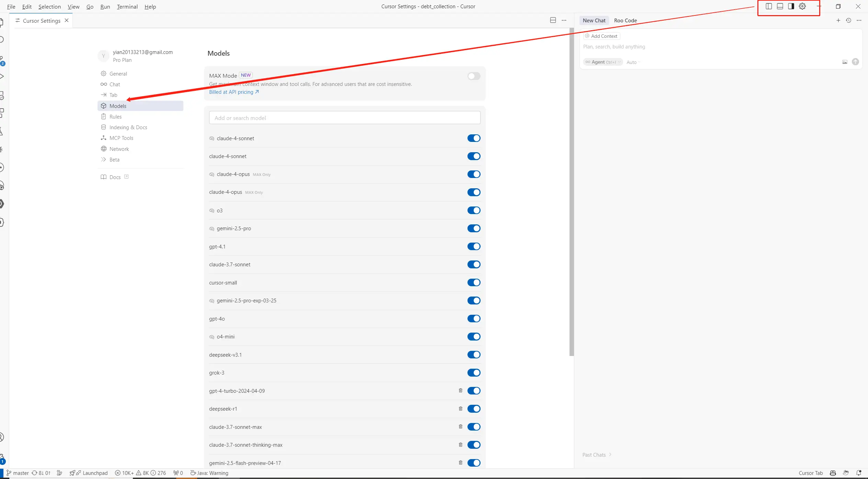Open editor more actions ellipsis
The image size is (868, 479).
[564, 20]
